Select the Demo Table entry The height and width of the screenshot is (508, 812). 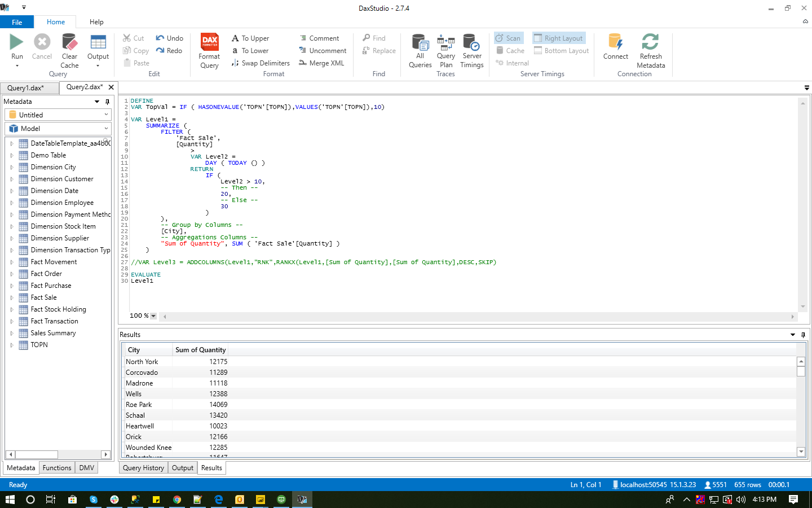click(48, 155)
